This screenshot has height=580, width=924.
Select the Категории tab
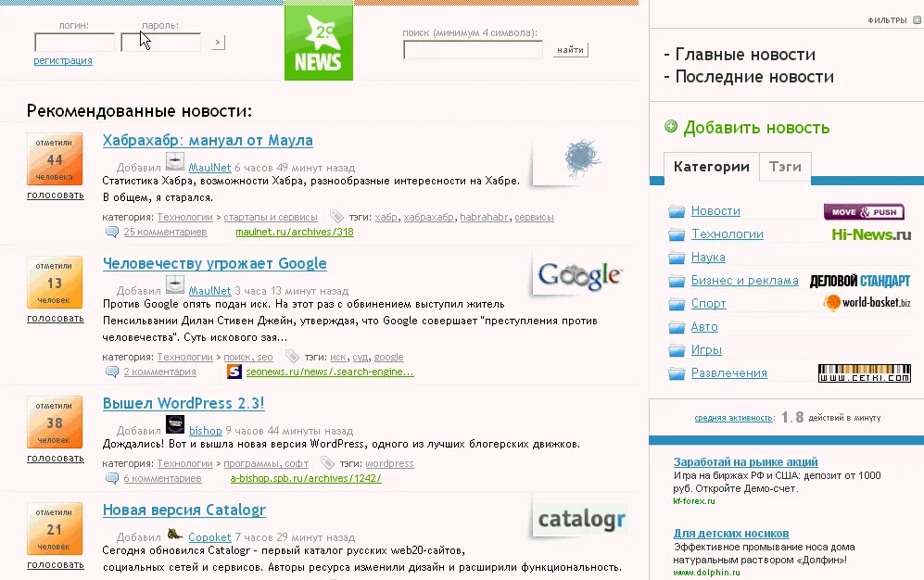pos(712,167)
